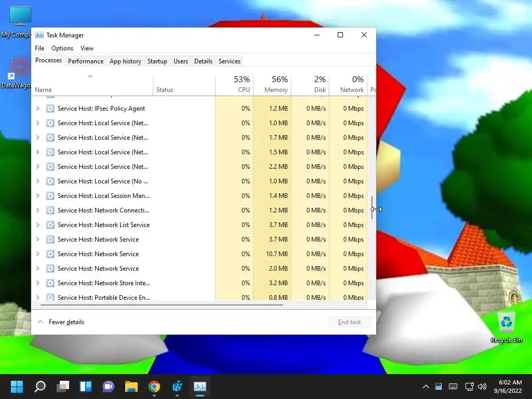
Task: Sort processes by CPU column
Action: [x=234, y=85]
